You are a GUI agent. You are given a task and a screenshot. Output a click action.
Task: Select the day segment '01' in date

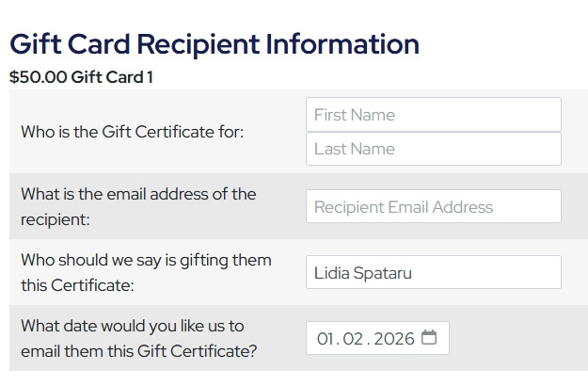(326, 339)
